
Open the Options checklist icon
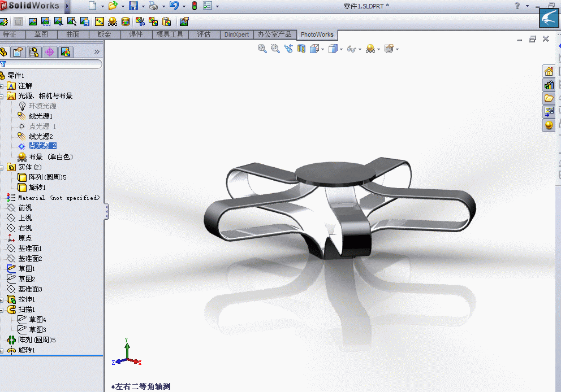pos(208,6)
